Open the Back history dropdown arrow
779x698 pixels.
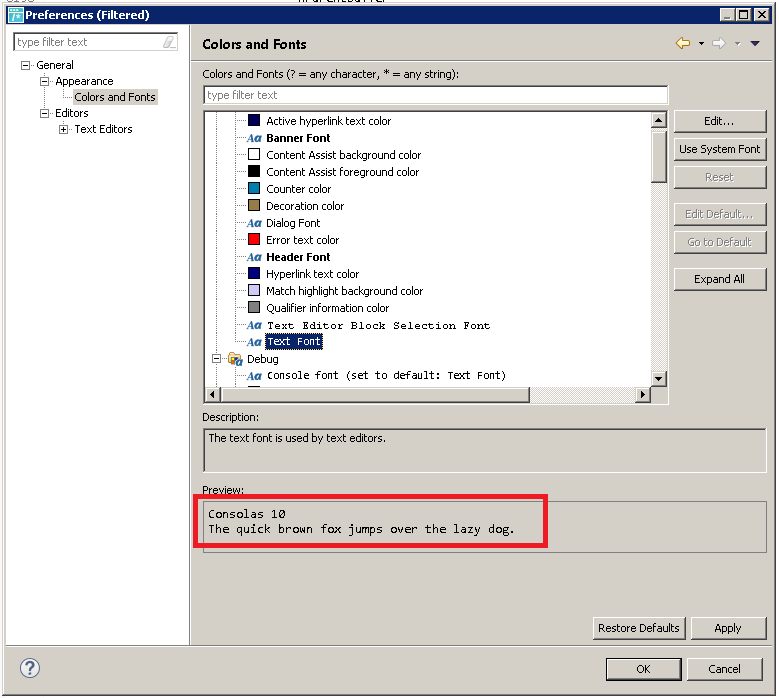[x=701, y=44]
